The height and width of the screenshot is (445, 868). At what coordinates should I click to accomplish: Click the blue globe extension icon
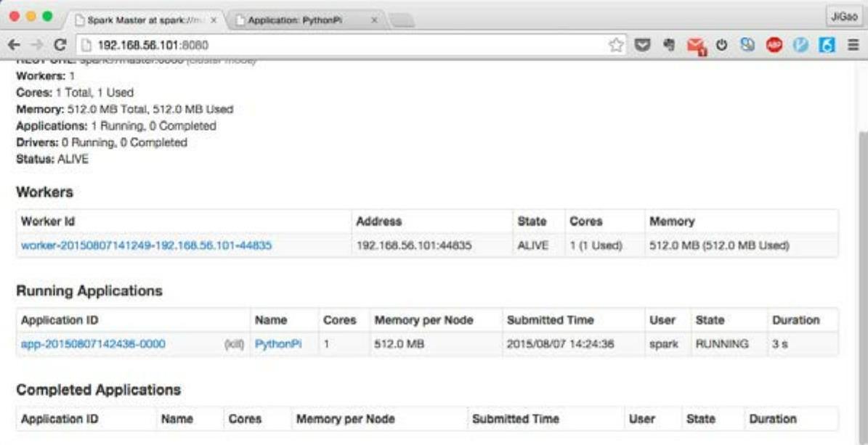coord(747,46)
